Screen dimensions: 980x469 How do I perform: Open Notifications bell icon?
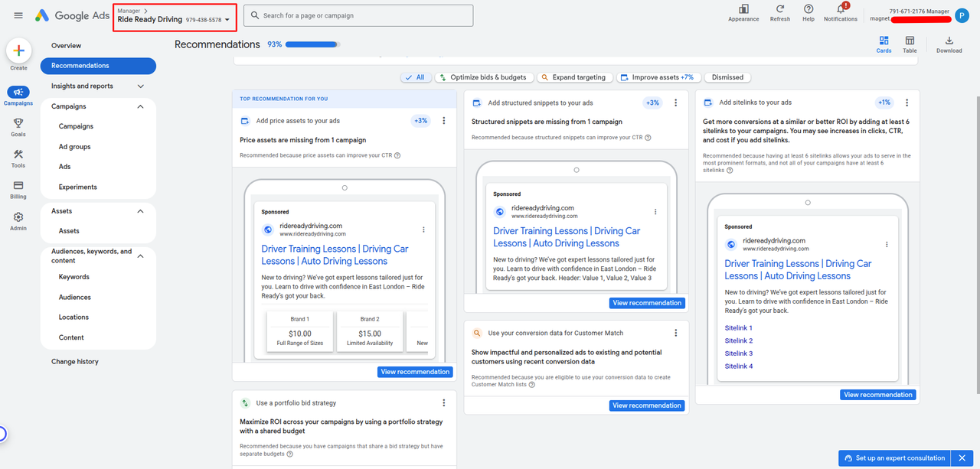[x=841, y=12]
